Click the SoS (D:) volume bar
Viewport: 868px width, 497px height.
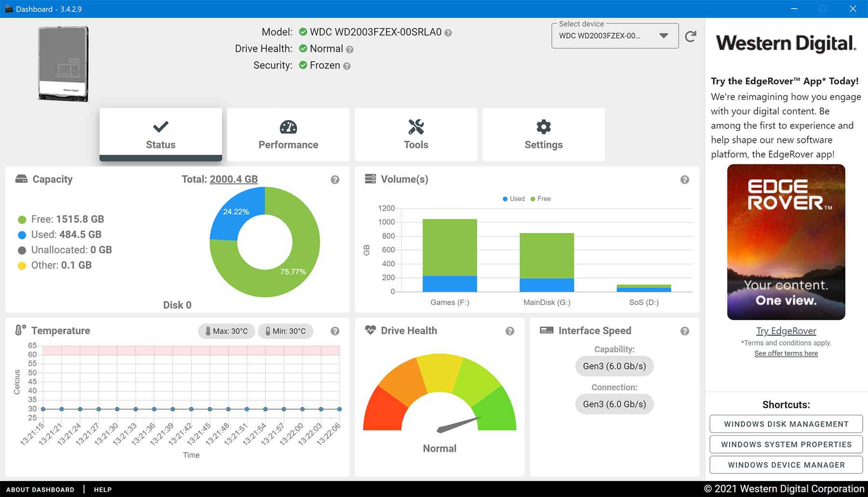pyautogui.click(x=644, y=288)
